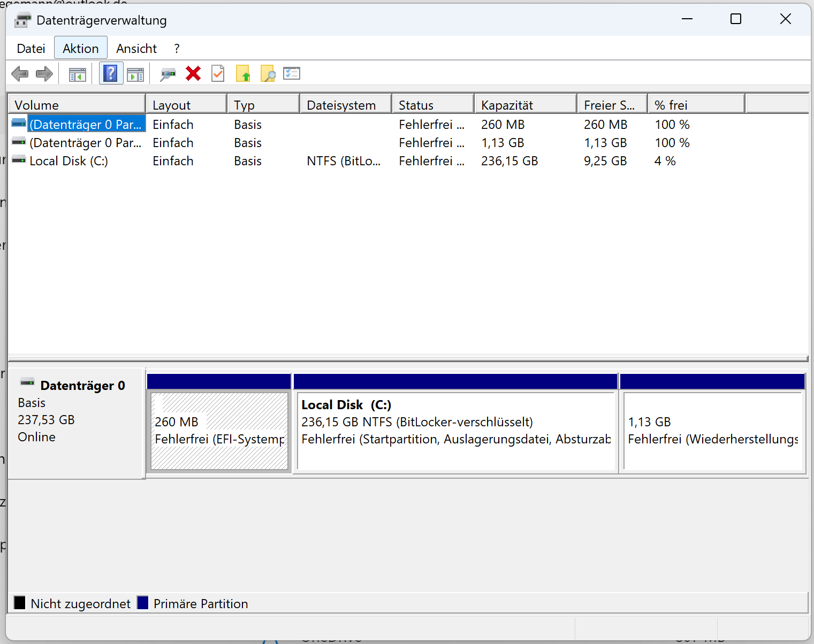Select the Local Disk (C:) partition block
Screen dimensions: 814x644
pyautogui.click(x=456, y=424)
